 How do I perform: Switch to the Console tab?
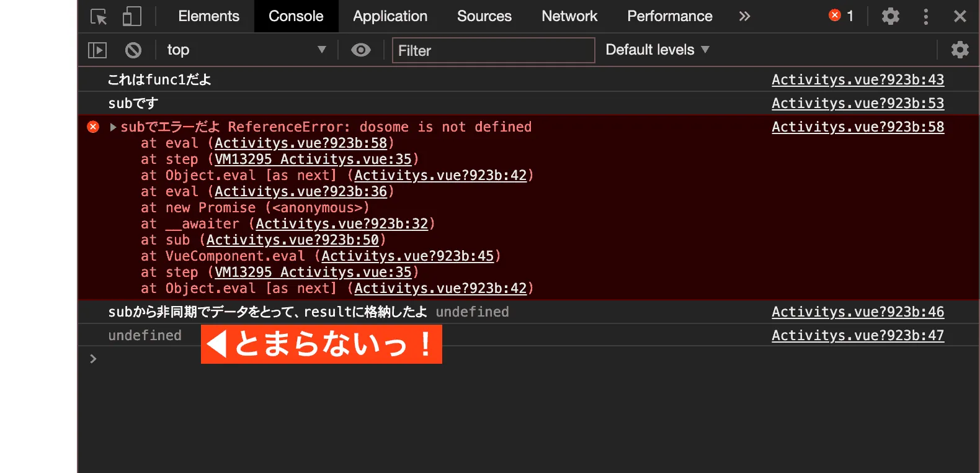296,16
